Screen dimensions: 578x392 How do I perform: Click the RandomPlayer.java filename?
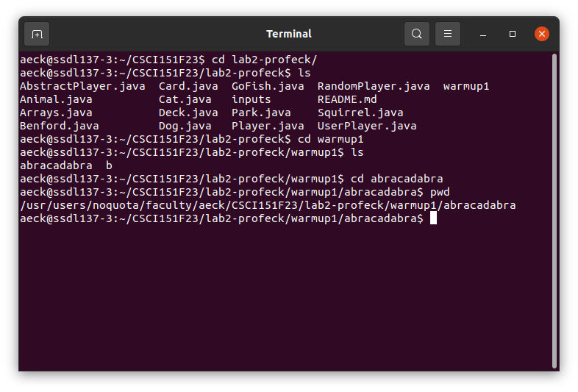374,86
